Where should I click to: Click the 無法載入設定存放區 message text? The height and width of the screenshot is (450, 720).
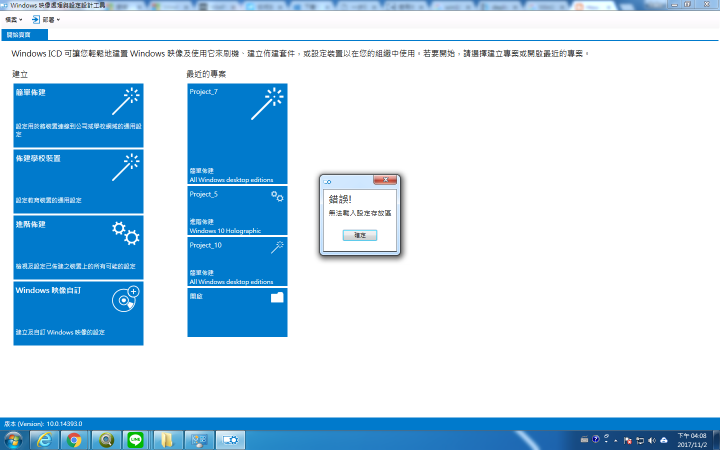point(360,213)
